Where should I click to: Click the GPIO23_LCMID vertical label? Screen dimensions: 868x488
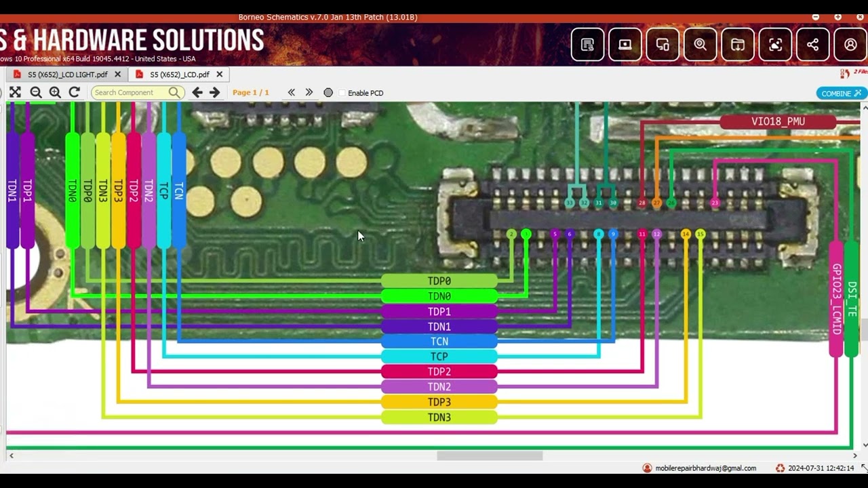tap(836, 299)
